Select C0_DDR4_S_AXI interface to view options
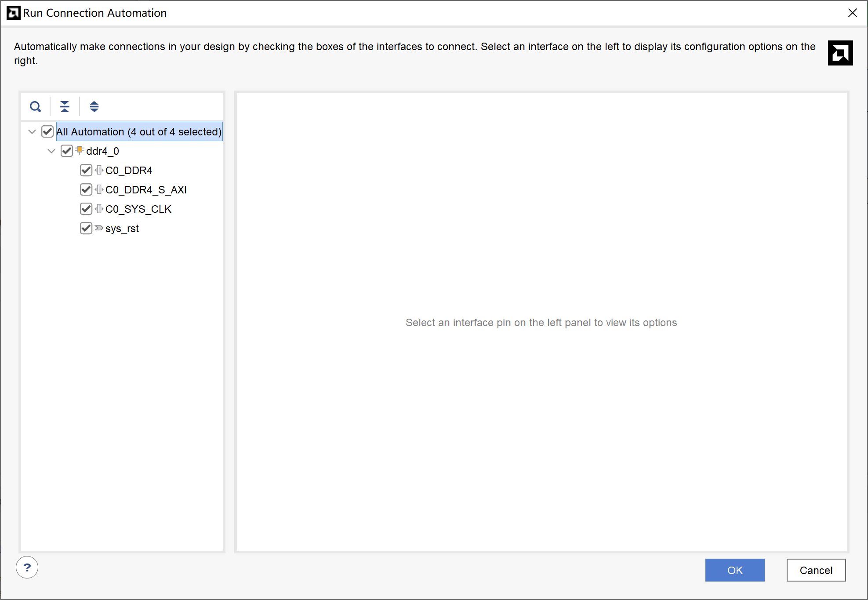 click(x=146, y=190)
